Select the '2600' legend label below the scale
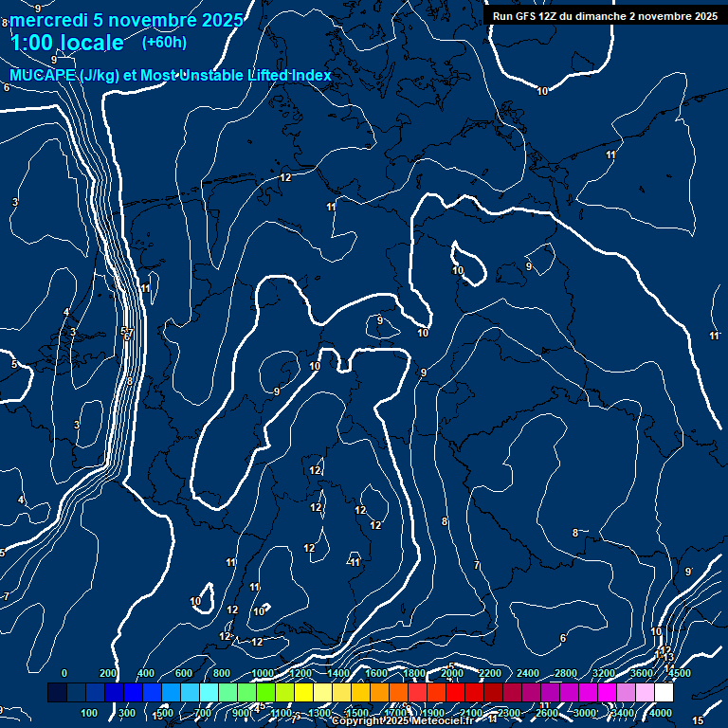Viewport: 728px width, 728px height. point(546,713)
